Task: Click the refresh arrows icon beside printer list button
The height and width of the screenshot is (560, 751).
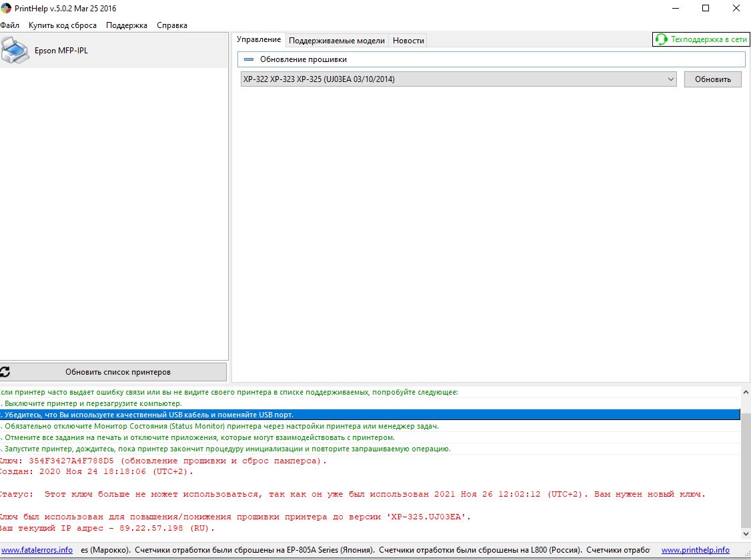Action: 5,372
